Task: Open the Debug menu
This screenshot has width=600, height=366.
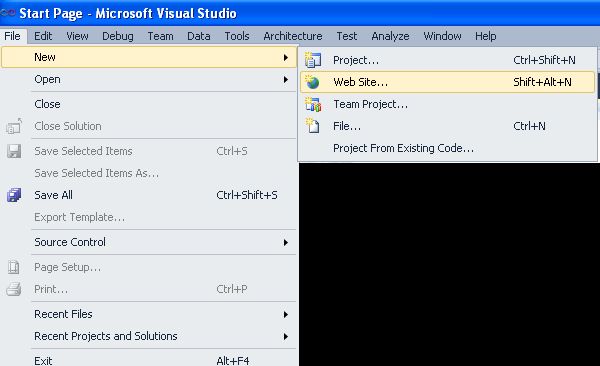Action: (118, 36)
